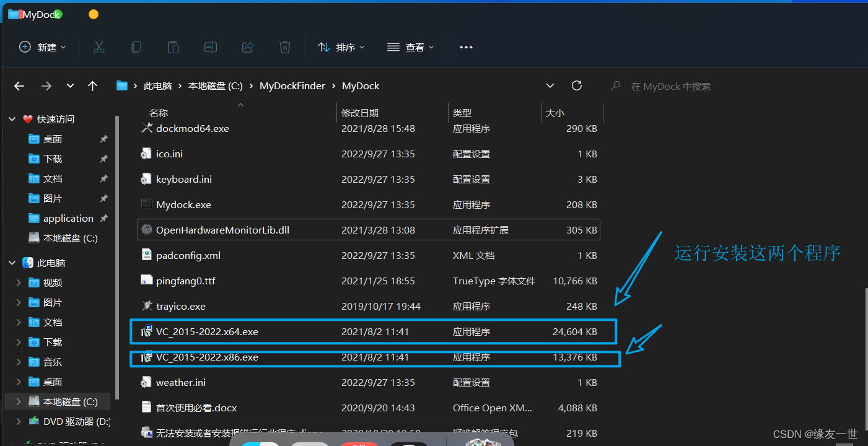This screenshot has width=868, height=446.
Task: Collapse the 此电脑 tree node
Action: tap(12, 263)
